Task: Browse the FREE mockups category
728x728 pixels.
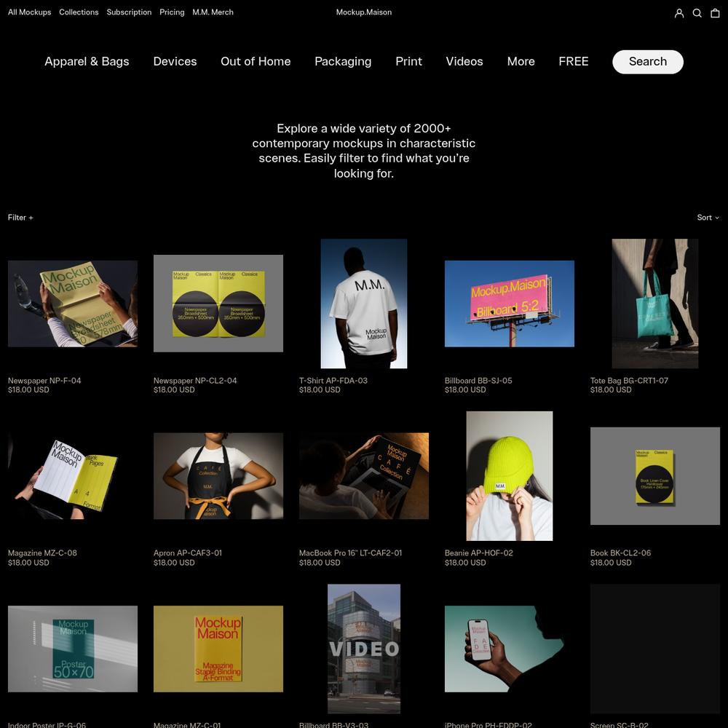Action: click(x=574, y=61)
